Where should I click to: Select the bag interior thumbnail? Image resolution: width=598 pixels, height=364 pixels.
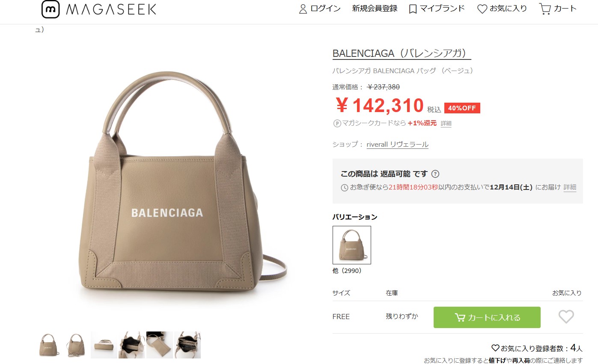(x=132, y=345)
